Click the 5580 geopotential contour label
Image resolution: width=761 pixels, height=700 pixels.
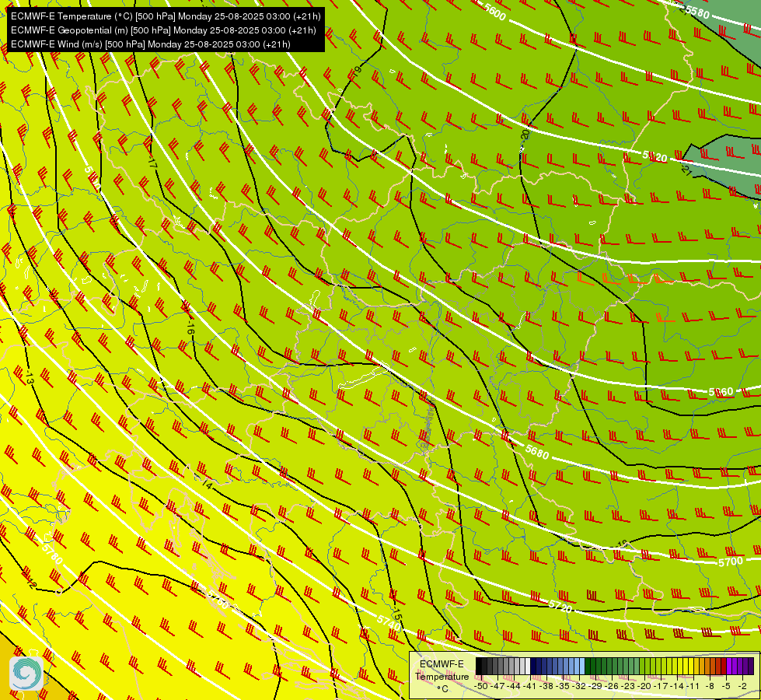pyautogui.click(x=697, y=11)
